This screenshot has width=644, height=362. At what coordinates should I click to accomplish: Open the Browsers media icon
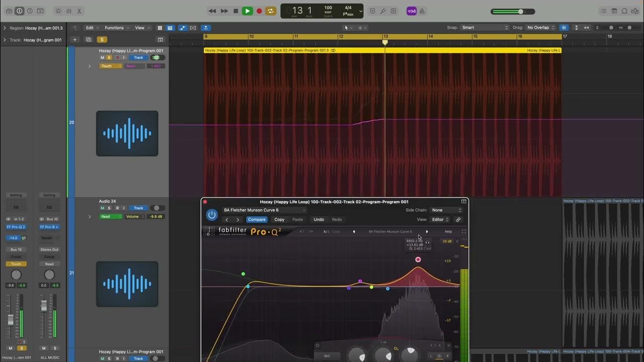coord(635,11)
